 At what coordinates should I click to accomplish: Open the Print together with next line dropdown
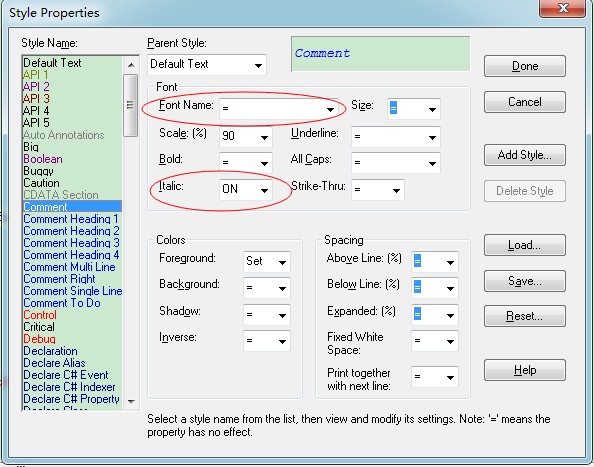coord(435,377)
